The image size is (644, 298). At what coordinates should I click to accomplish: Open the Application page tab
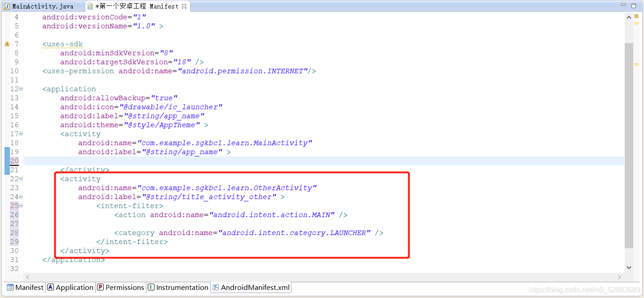pos(71,287)
